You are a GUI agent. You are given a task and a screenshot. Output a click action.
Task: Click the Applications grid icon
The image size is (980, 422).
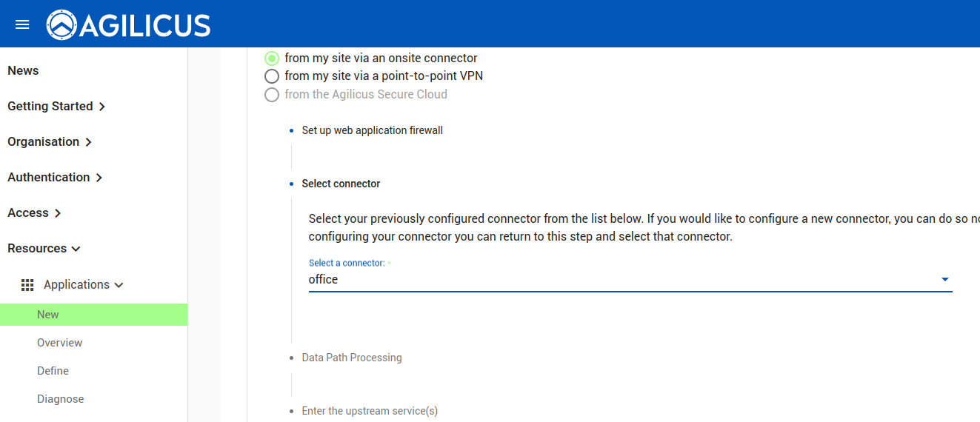point(27,285)
